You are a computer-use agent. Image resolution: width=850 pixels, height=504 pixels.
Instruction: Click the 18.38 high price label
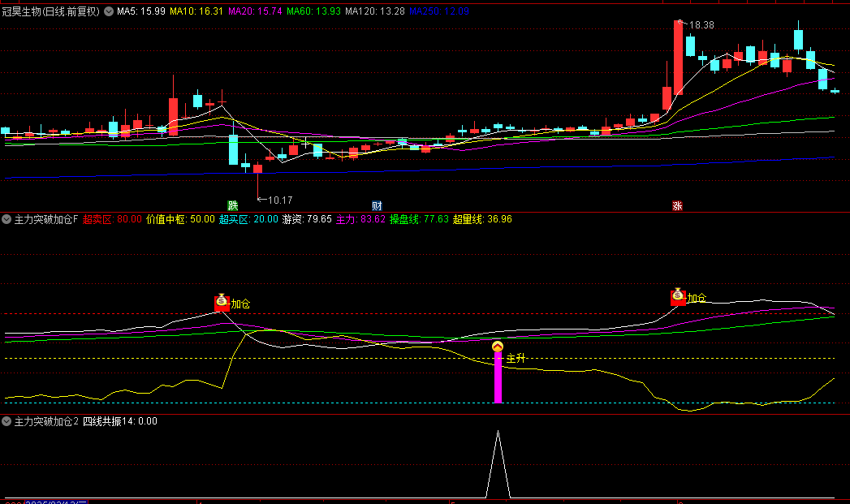pyautogui.click(x=701, y=25)
